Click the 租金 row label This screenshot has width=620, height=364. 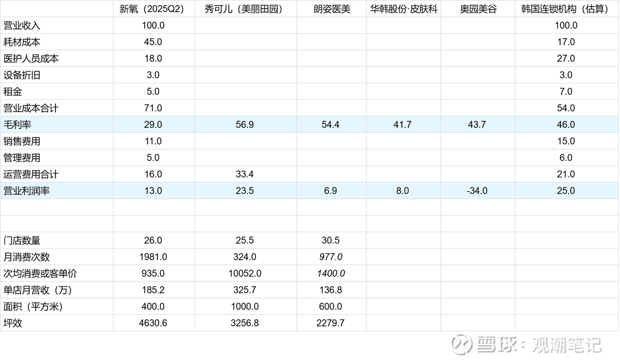point(12,92)
